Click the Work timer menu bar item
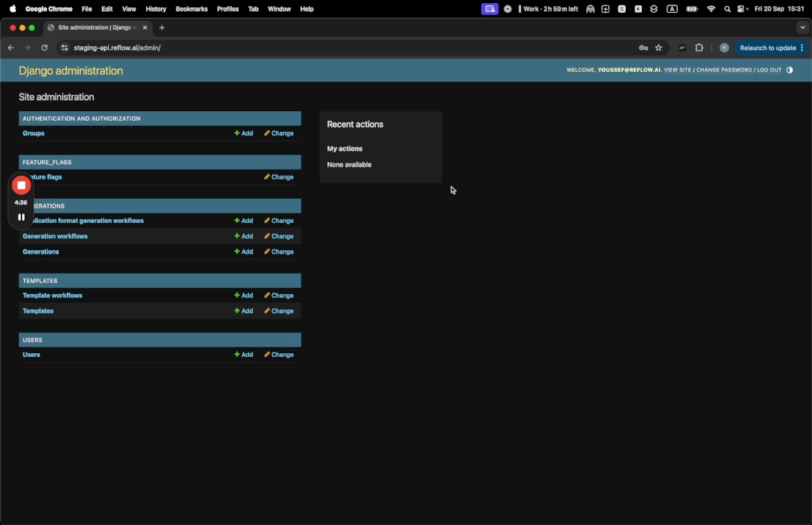812x525 pixels. 548,9
